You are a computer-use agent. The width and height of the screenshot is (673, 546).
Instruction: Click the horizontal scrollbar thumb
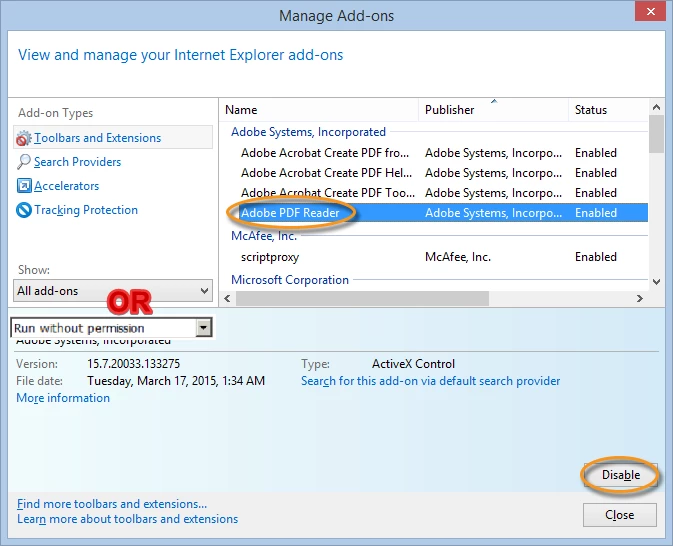pyautogui.click(x=362, y=298)
